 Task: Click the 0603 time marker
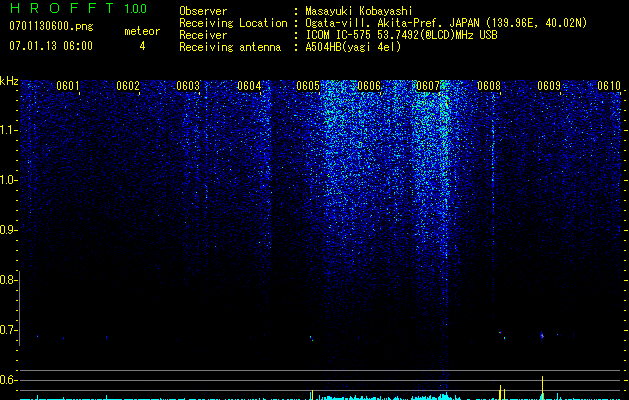pos(188,86)
